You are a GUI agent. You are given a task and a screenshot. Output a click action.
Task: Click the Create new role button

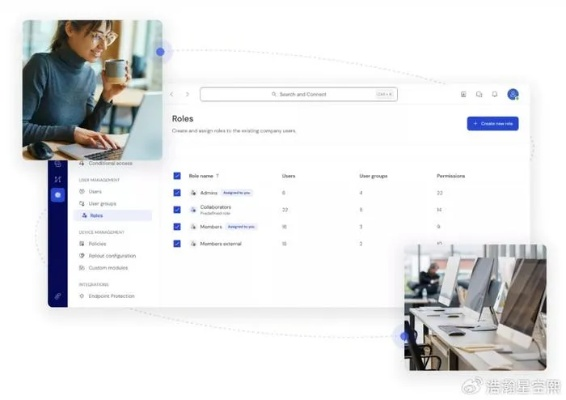pos(493,123)
